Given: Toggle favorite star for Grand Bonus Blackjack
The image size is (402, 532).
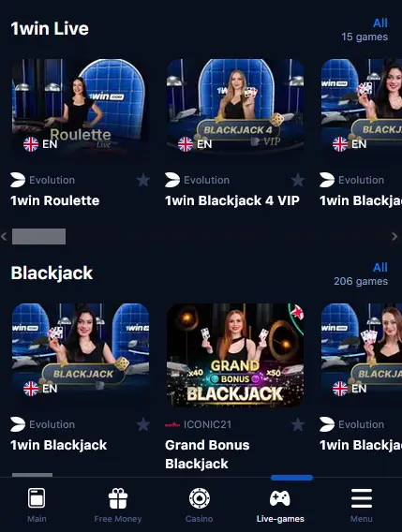Looking at the screenshot, I should [x=298, y=424].
